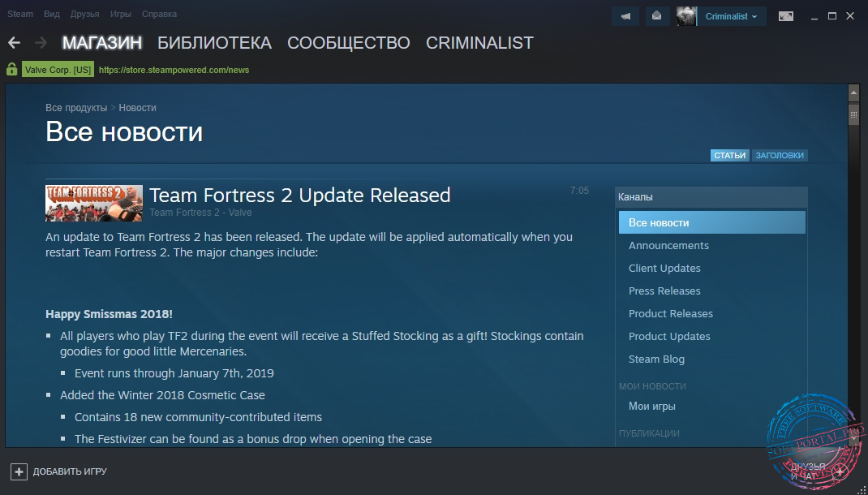The image size is (868, 495).
Task: Open the Игры menu
Action: point(120,15)
